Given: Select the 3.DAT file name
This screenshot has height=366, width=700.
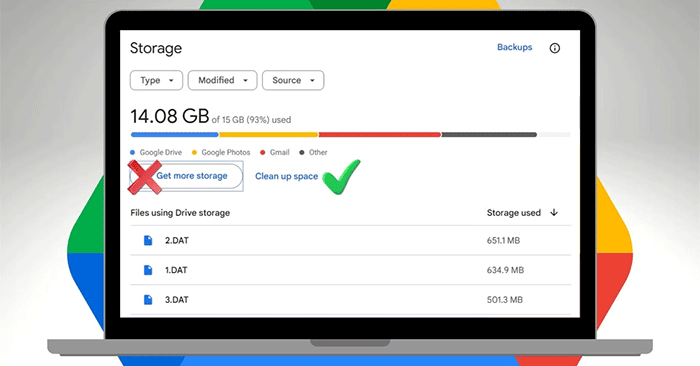Looking at the screenshot, I should [177, 300].
